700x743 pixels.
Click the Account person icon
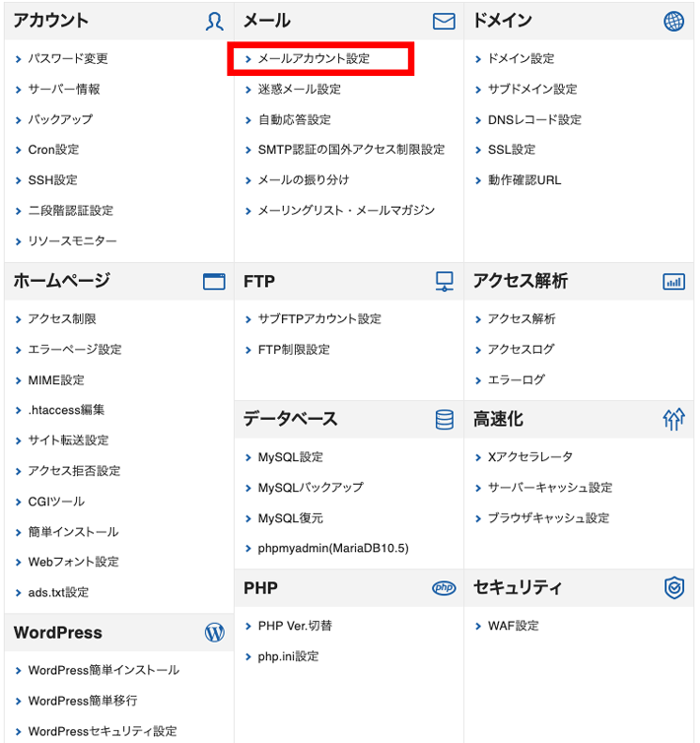(215, 22)
